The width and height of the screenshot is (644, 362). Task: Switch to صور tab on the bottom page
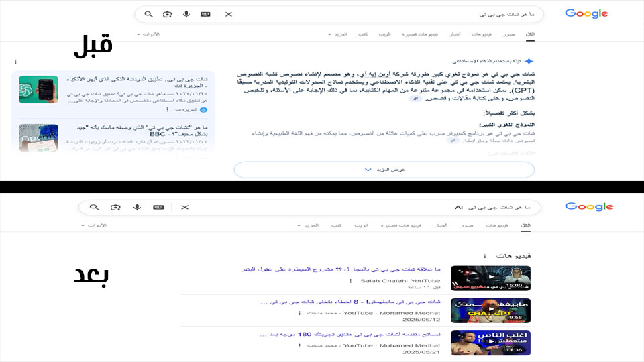pos(466,225)
